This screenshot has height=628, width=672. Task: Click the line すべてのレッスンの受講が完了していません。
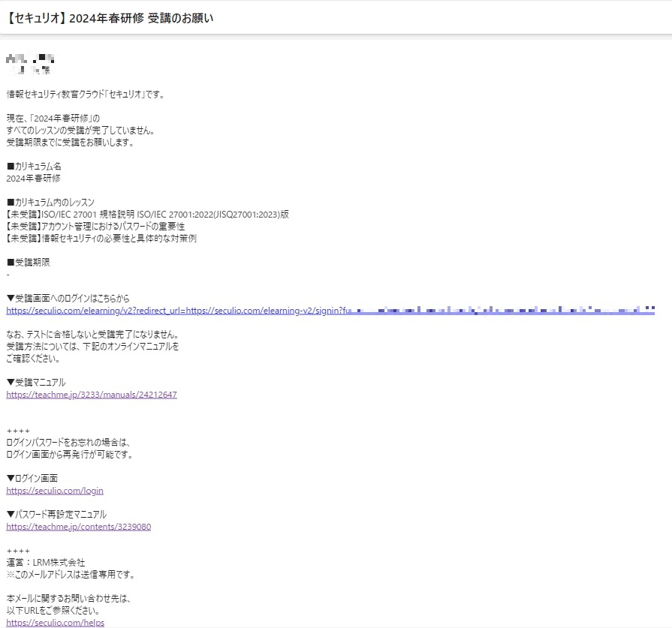80,131
